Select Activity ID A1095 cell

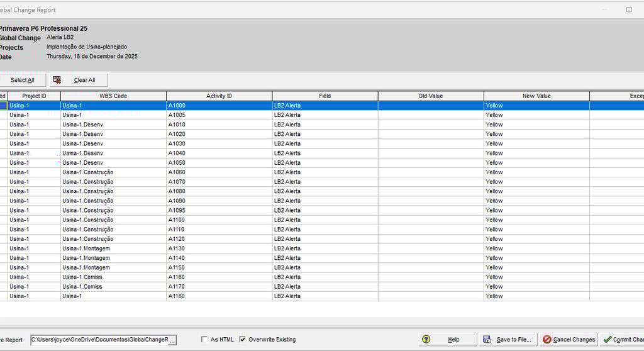[x=219, y=211]
